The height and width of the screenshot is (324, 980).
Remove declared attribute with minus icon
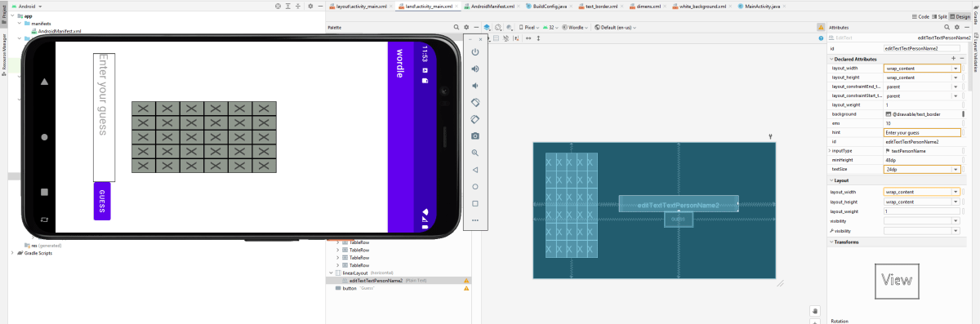click(x=963, y=59)
